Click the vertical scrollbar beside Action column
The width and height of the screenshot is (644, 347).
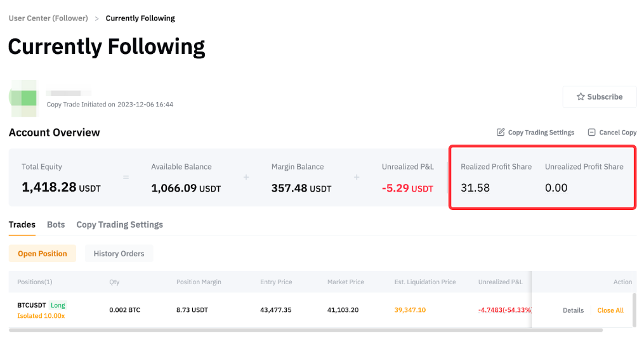tap(634, 310)
